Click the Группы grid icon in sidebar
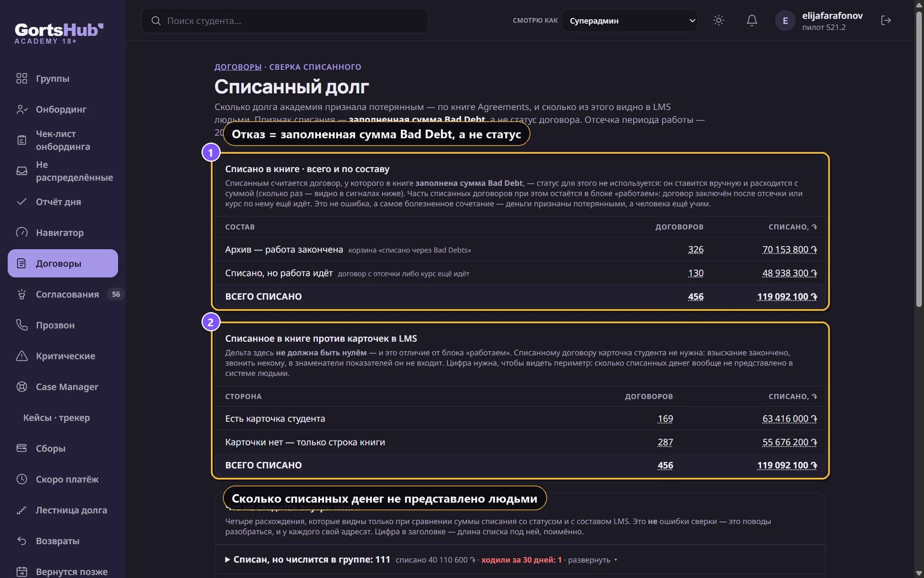Screen dimensions: 924x578 tap(22, 79)
